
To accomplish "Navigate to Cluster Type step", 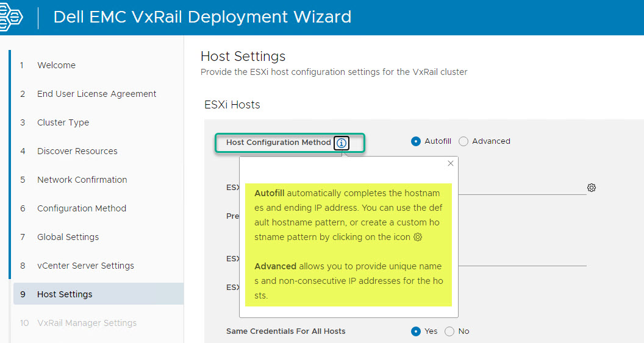I will [63, 122].
